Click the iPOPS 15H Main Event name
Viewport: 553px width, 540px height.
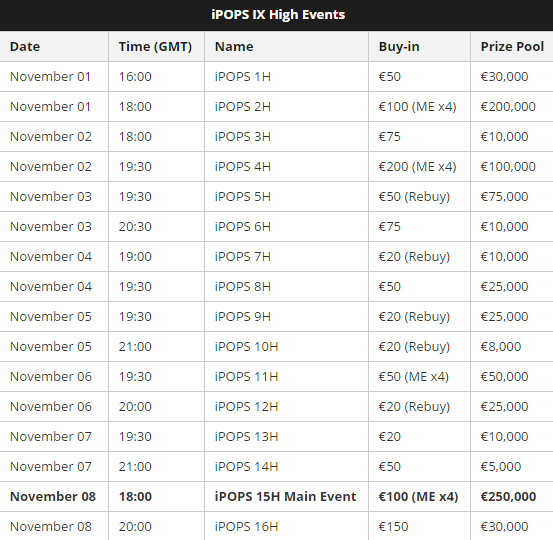tap(286, 496)
